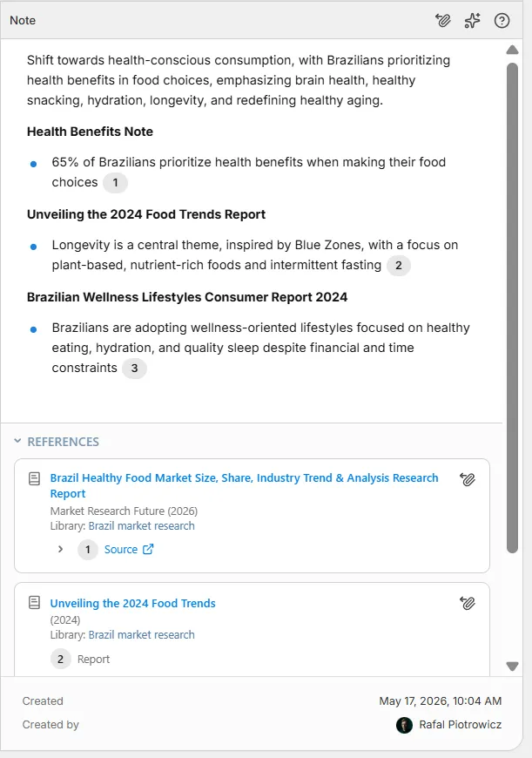
Task: Click the scroll down arrow
Action: pyautogui.click(x=513, y=667)
